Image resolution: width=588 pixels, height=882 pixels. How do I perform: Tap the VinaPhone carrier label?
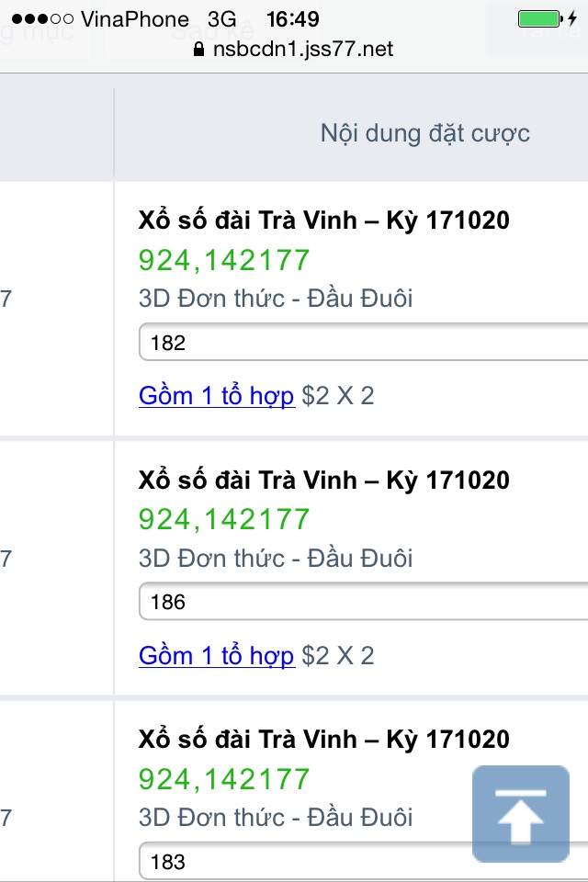134,19
